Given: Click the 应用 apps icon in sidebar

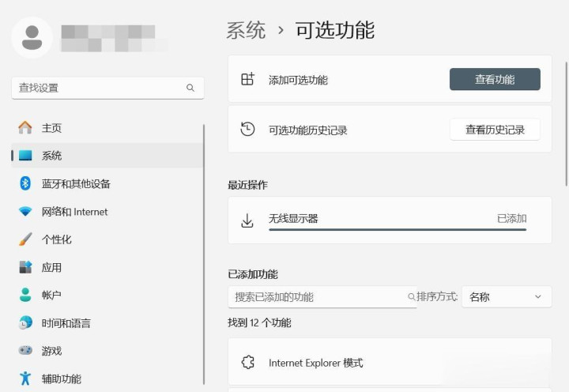Looking at the screenshot, I should click(25, 267).
